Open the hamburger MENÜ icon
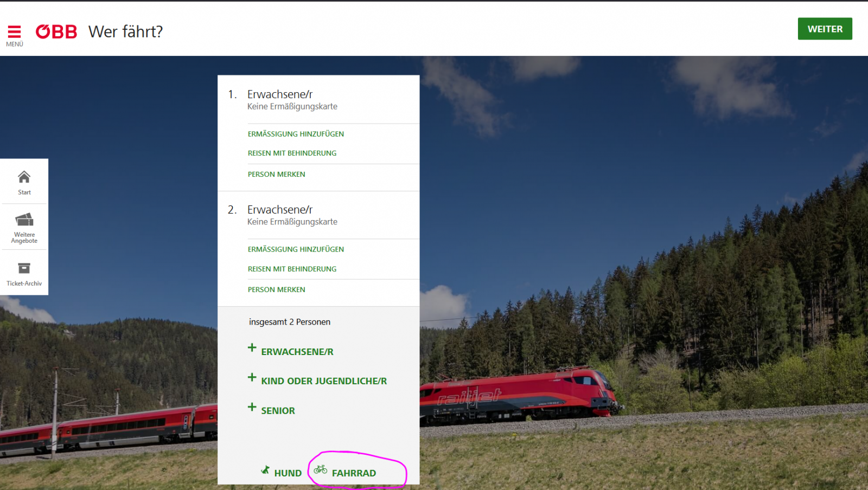Image resolution: width=868 pixels, height=490 pixels. (x=14, y=32)
